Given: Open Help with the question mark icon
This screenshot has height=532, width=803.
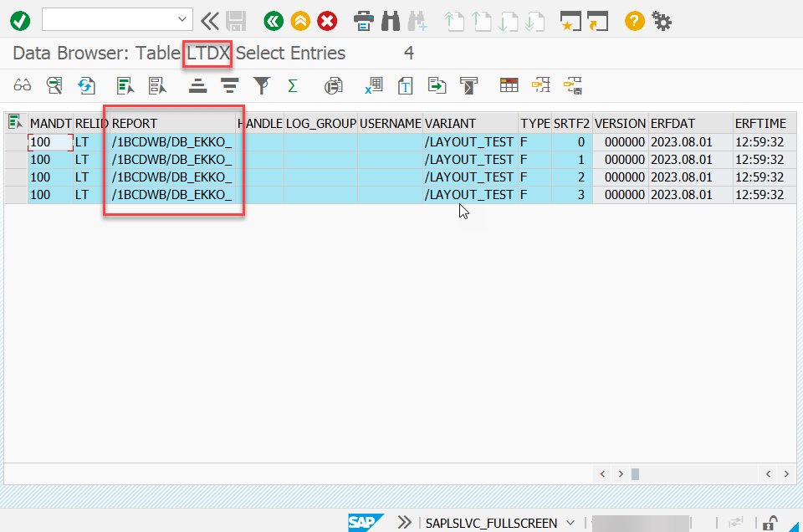Looking at the screenshot, I should coord(635,21).
